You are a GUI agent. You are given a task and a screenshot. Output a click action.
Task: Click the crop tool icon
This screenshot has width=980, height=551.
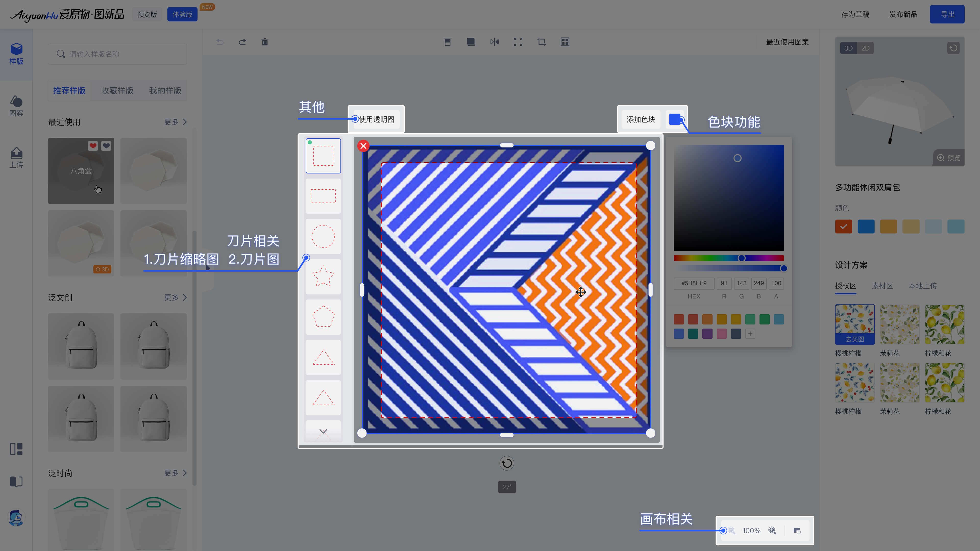click(x=541, y=42)
